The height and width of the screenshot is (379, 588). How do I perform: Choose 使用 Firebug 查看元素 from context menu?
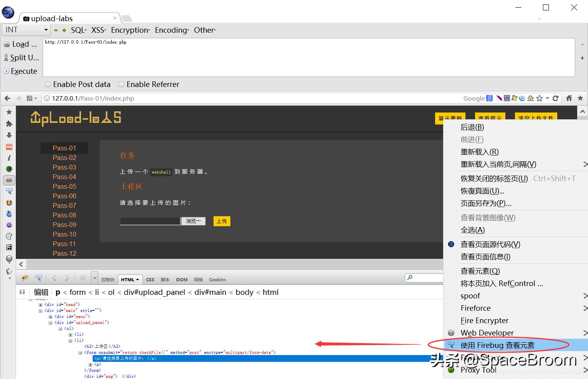click(x=497, y=345)
